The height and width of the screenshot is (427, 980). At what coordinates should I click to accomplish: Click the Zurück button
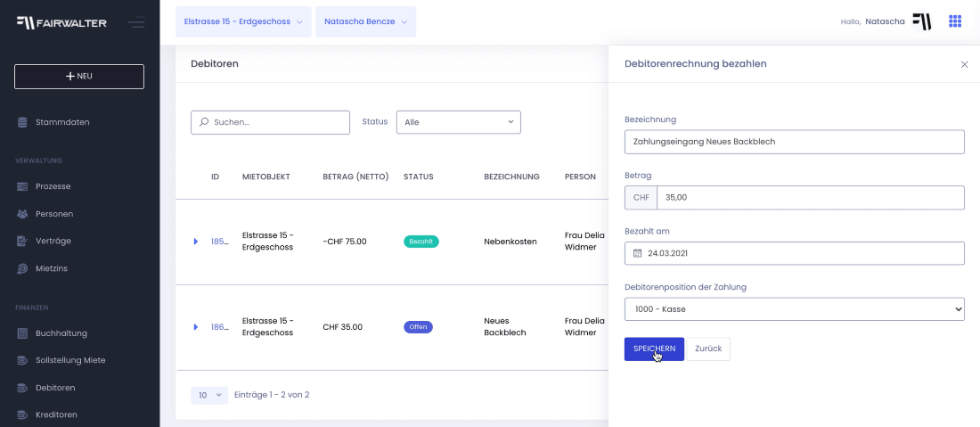(x=708, y=349)
